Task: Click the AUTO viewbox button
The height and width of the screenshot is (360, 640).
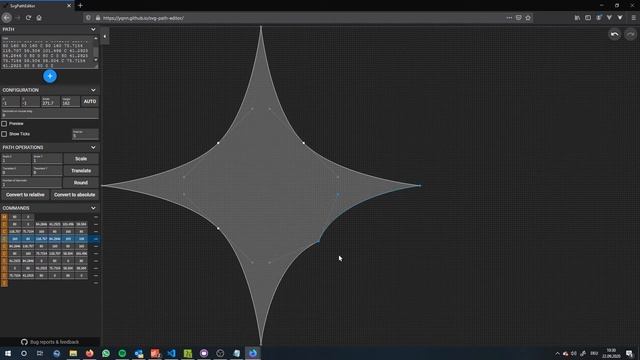Action: (90, 101)
